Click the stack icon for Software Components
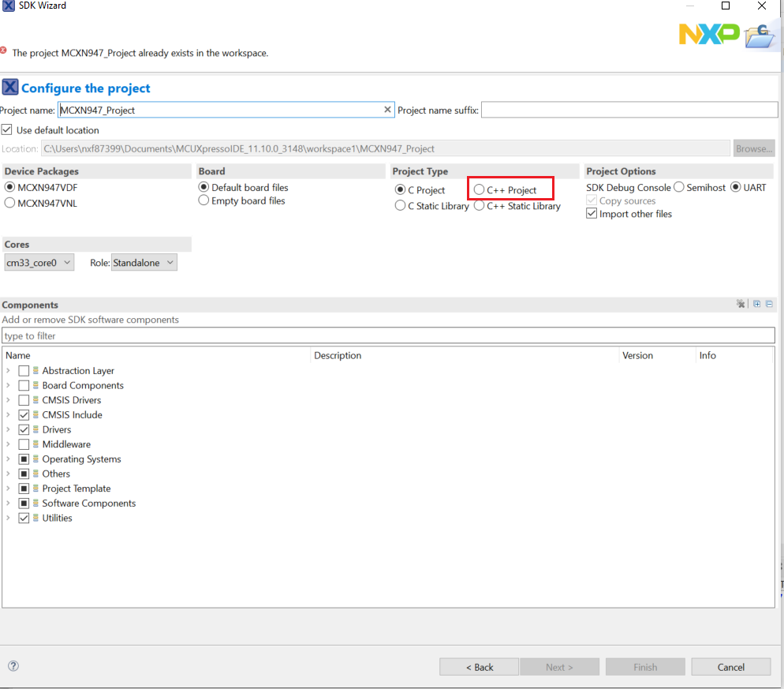Viewport: 784px width, 689px height. click(x=35, y=503)
